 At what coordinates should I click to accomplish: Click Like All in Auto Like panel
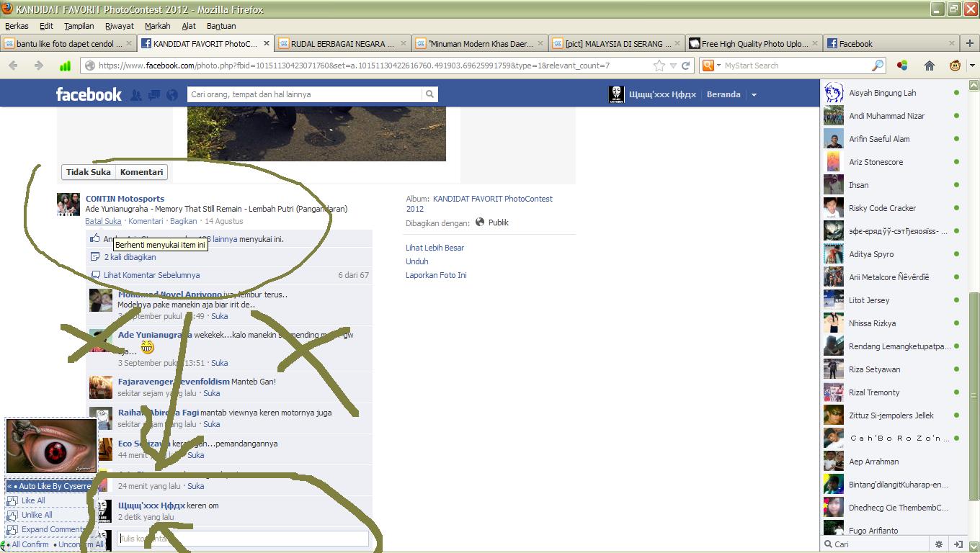point(33,500)
